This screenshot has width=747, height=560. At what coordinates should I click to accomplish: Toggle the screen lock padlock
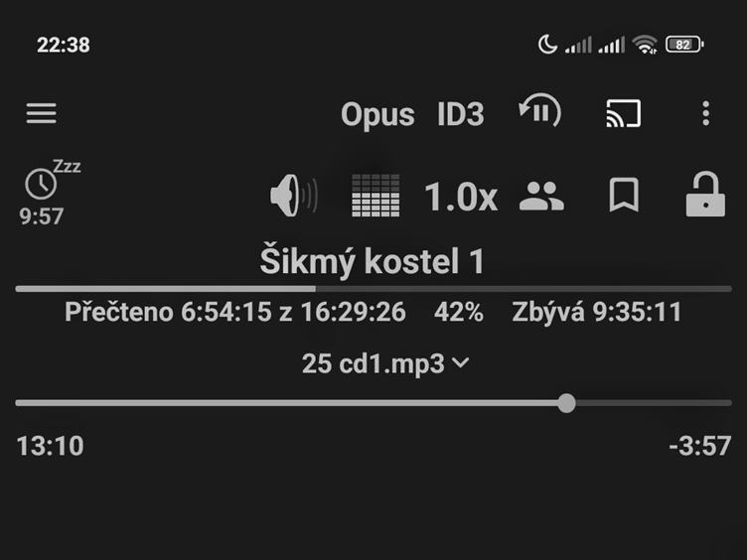point(705,195)
